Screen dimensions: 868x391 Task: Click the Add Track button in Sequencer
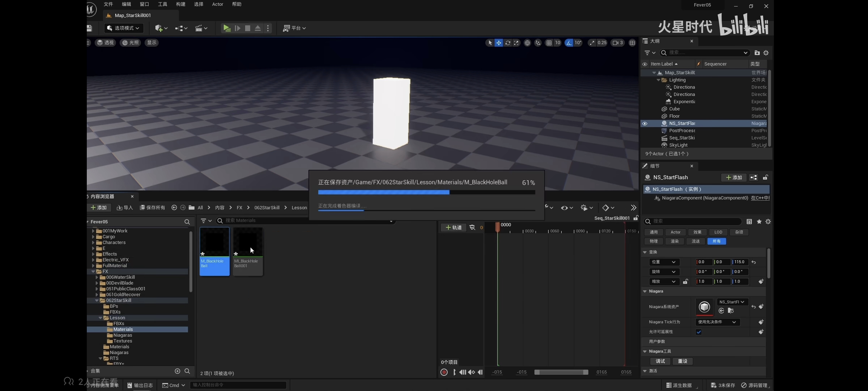point(454,227)
